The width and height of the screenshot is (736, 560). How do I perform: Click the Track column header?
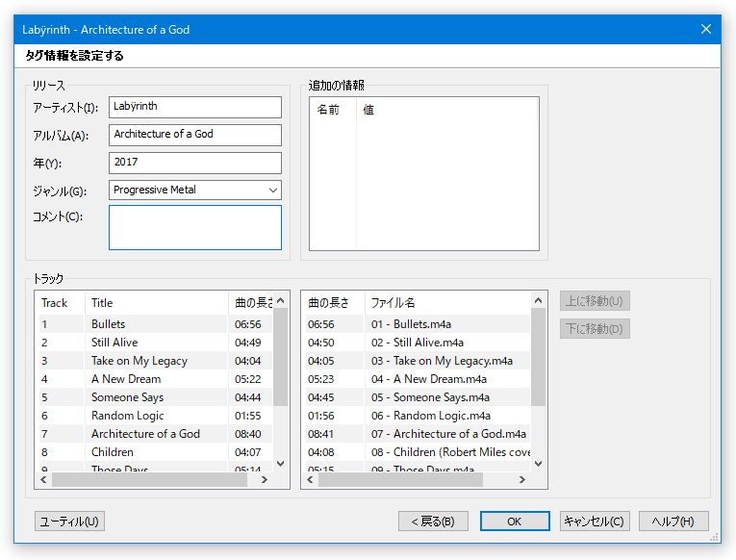coord(61,303)
